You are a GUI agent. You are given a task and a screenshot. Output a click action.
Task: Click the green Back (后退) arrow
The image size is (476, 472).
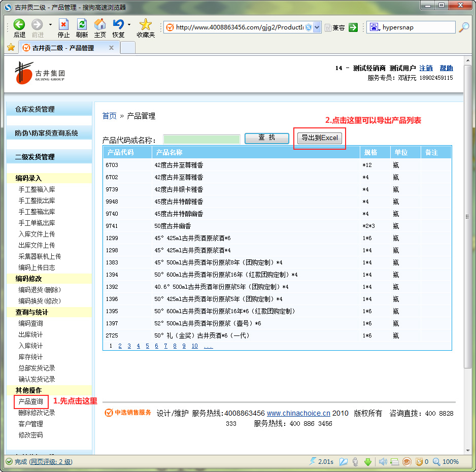(x=19, y=24)
